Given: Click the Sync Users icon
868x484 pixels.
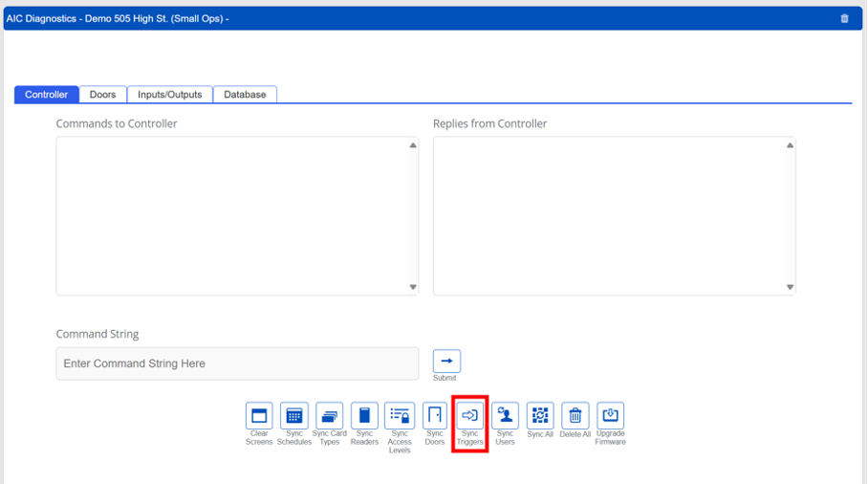Looking at the screenshot, I should pyautogui.click(x=505, y=415).
